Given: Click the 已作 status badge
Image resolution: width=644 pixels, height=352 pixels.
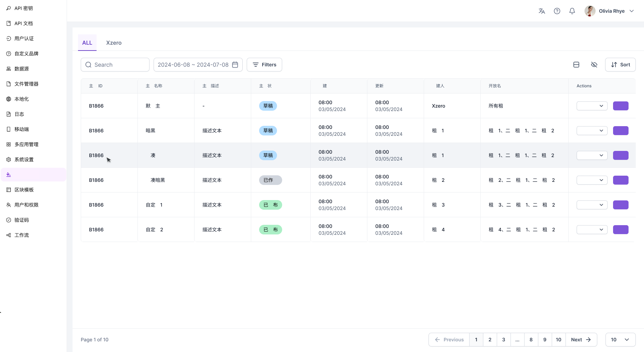Looking at the screenshot, I should tap(270, 180).
